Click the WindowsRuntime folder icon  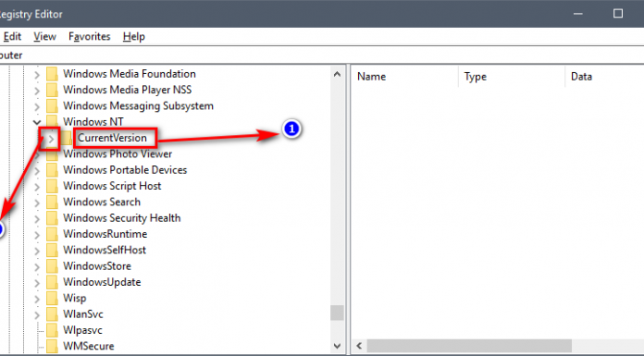click(52, 234)
